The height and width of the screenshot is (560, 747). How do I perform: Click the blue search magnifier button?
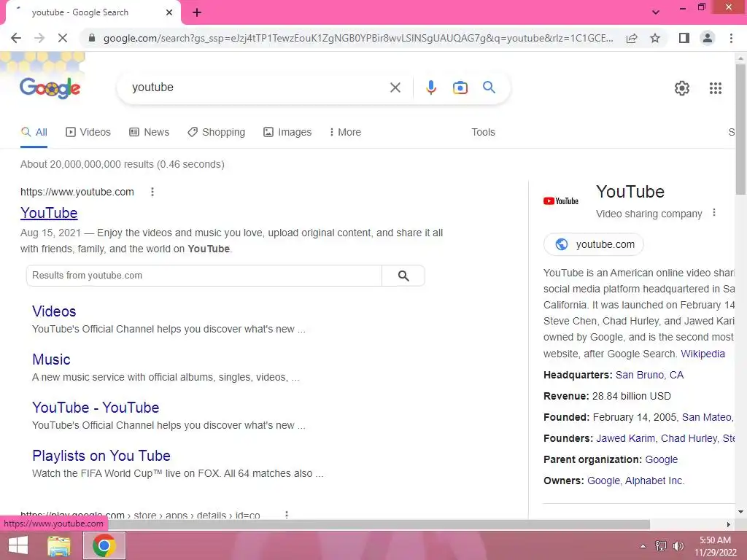click(x=489, y=87)
